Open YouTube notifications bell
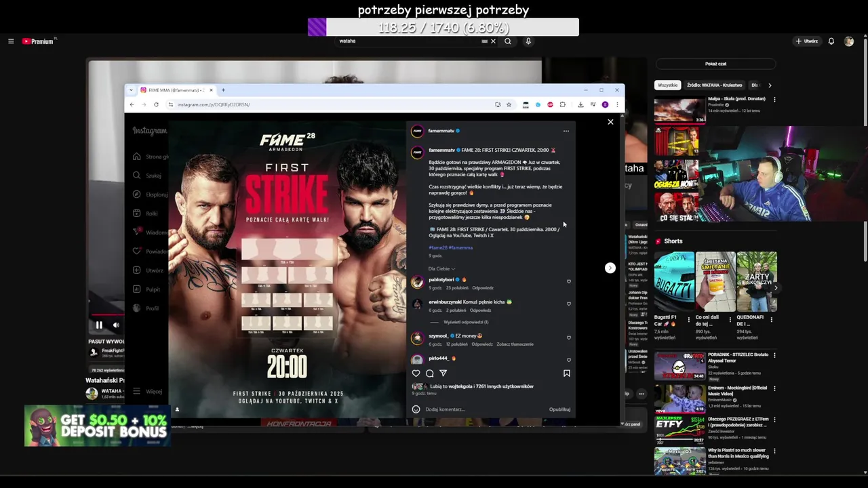 click(831, 41)
